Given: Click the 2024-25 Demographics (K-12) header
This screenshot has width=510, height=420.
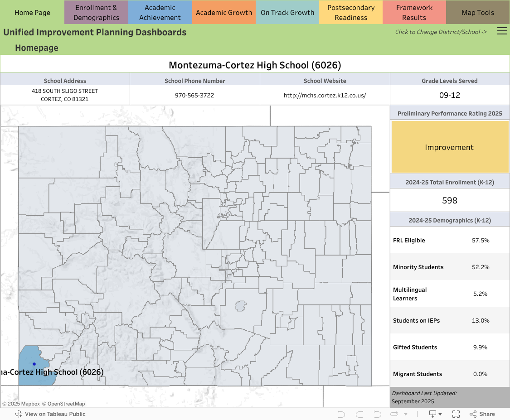Looking at the screenshot, I should coord(450,220).
